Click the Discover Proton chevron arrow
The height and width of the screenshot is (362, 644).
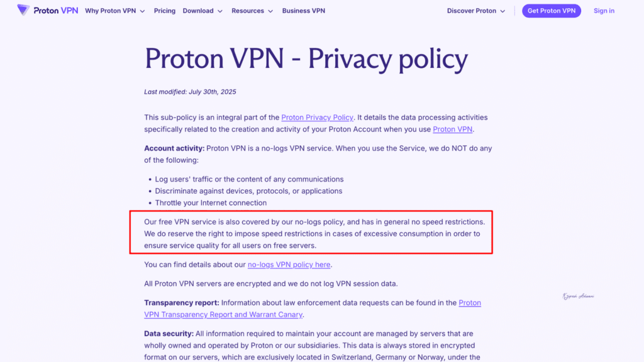click(x=501, y=11)
